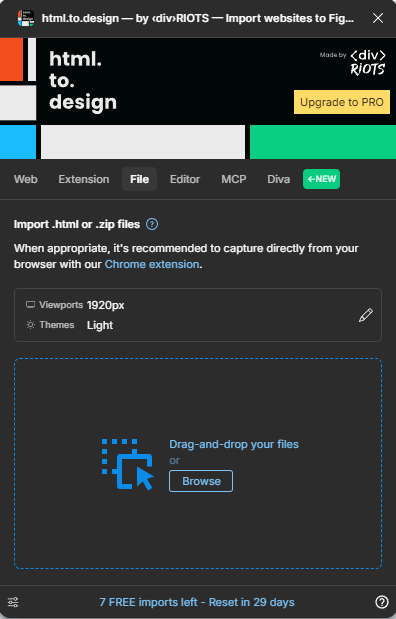
Task: Click the green NEW badge
Action: click(x=321, y=179)
